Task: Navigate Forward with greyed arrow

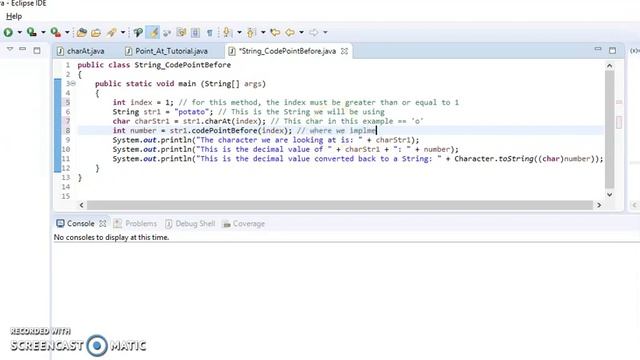Action: tap(313, 32)
